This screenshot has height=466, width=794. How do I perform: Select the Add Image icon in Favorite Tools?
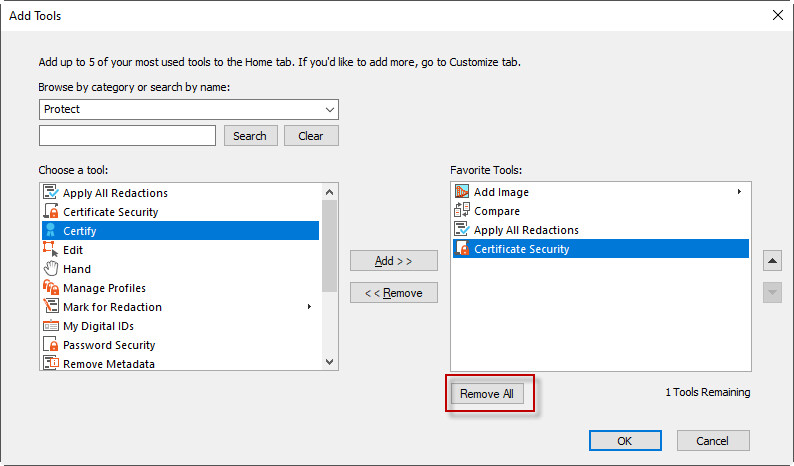(x=462, y=192)
